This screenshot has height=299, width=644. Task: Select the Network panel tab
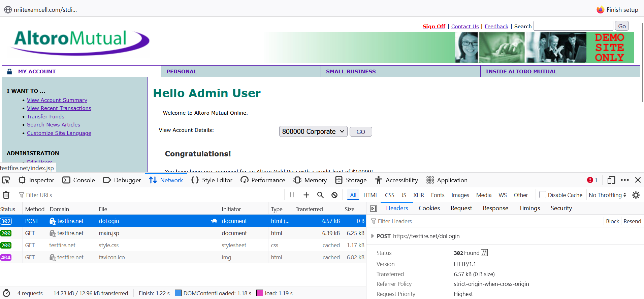coord(166,180)
